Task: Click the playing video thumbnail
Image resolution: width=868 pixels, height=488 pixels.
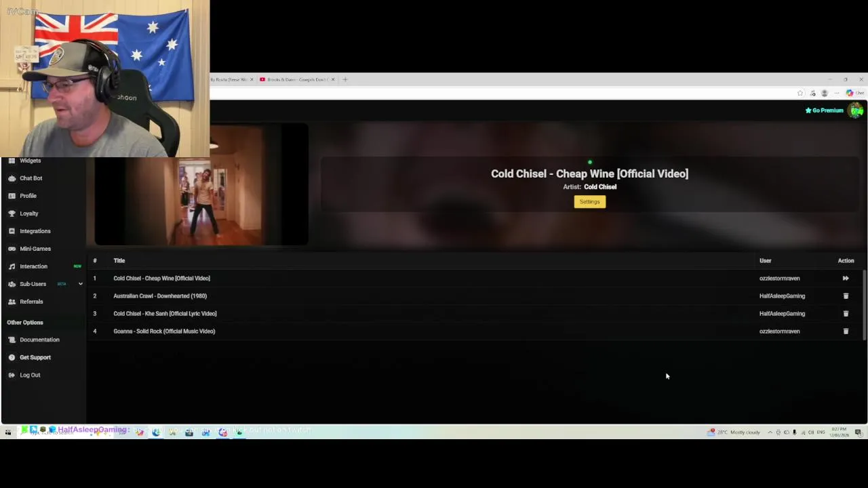Action: click(201, 184)
